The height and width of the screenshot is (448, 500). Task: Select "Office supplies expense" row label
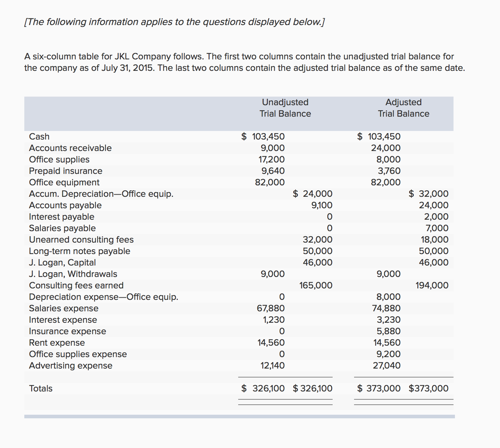point(78,354)
